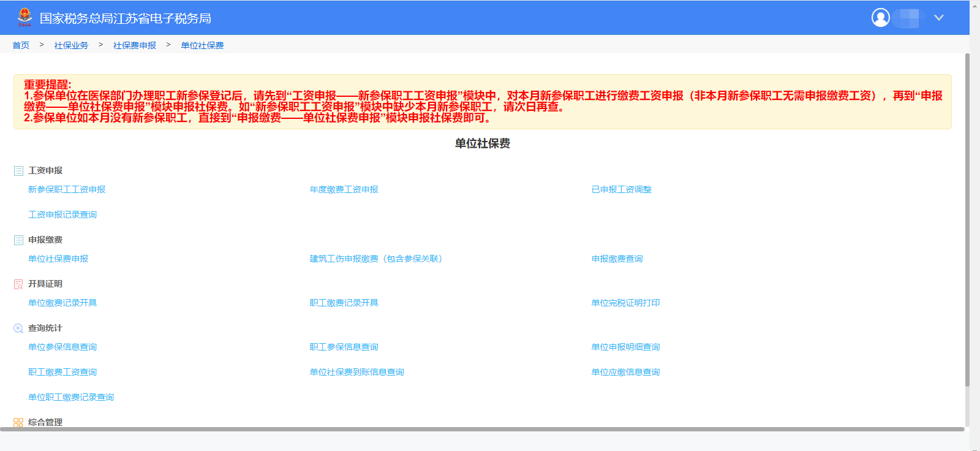Viewport: 980px width, 451px height.
Task: Click the user avatar icon
Action: click(x=880, y=18)
